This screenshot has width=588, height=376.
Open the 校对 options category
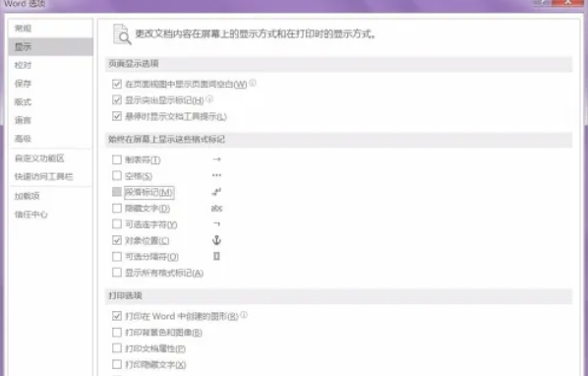(x=50, y=65)
